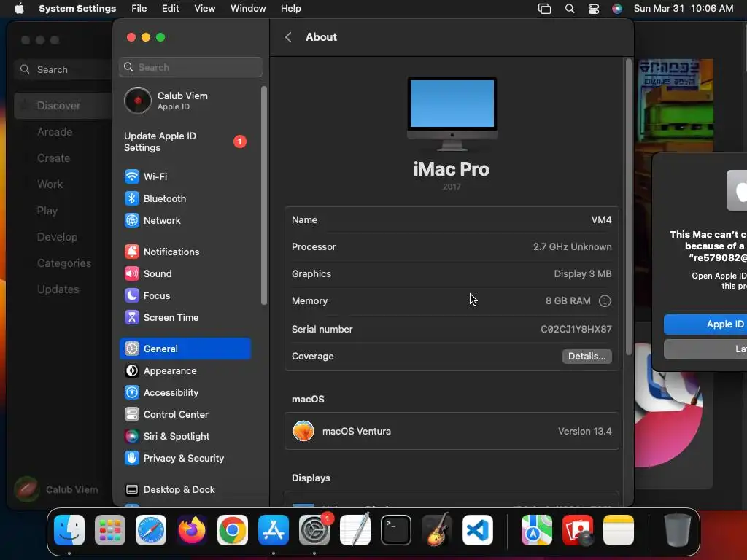Open Desktop & Dock icon

132,489
